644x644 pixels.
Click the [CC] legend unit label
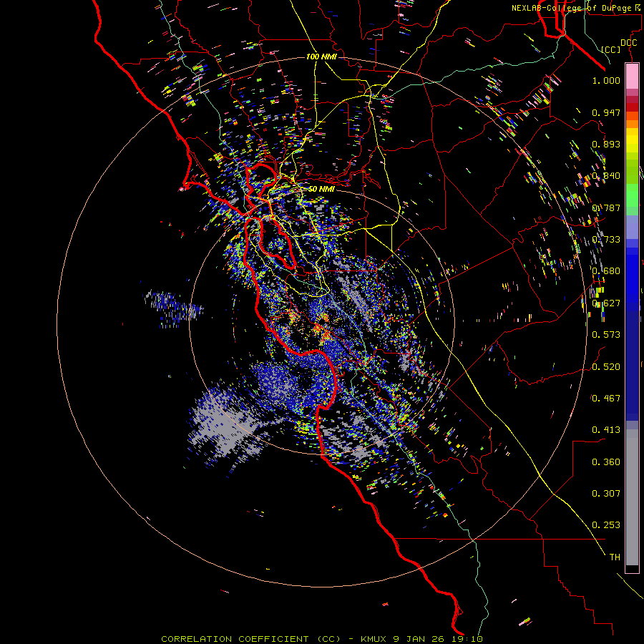[x=611, y=49]
